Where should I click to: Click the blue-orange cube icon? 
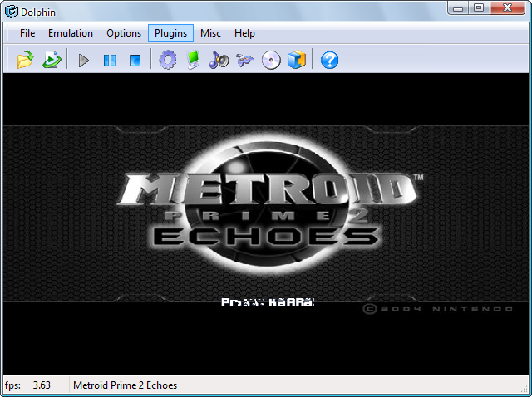297,60
